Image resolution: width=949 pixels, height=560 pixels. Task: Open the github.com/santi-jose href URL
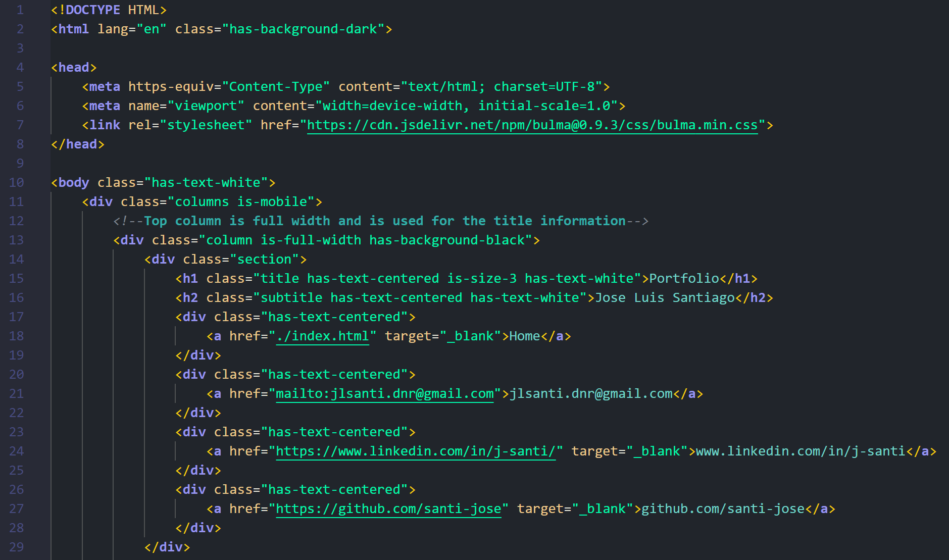[388, 509]
